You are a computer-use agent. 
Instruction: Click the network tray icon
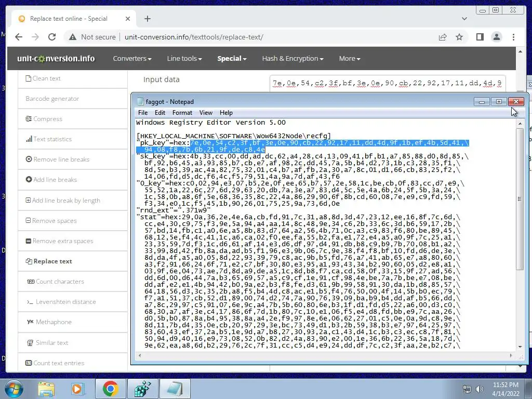click(x=467, y=389)
